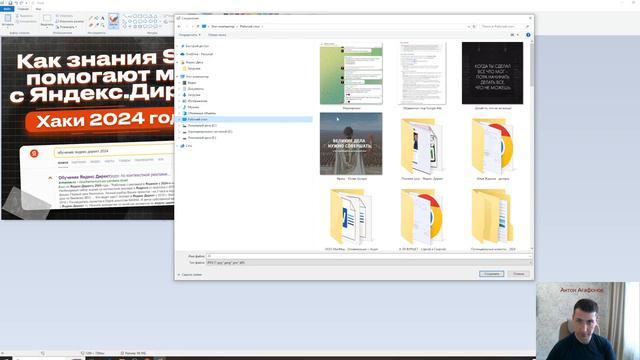Select the green chat screenshot thumbnail
Image resolution: width=640 pixels, height=360 pixels.
click(x=351, y=73)
